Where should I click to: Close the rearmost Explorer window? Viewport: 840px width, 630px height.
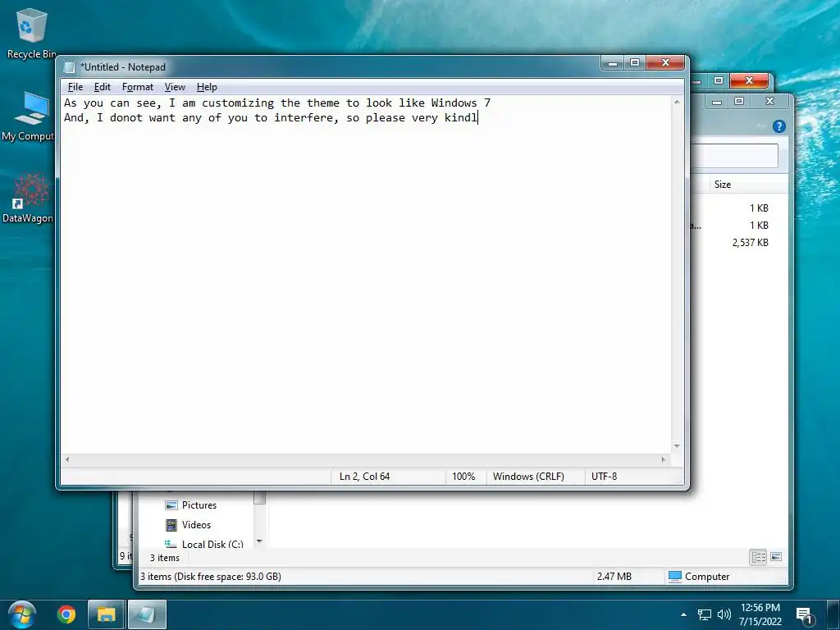coord(749,81)
